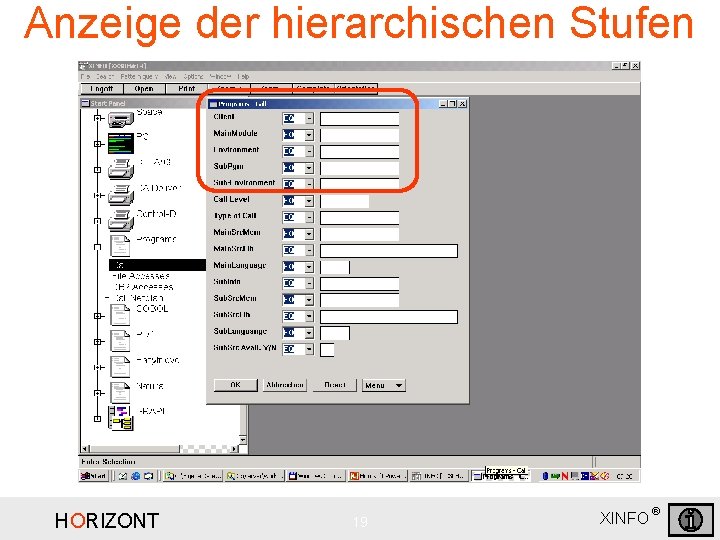The width and height of the screenshot is (720, 540).
Task: Click the Reset button in dialog
Action: point(335,385)
